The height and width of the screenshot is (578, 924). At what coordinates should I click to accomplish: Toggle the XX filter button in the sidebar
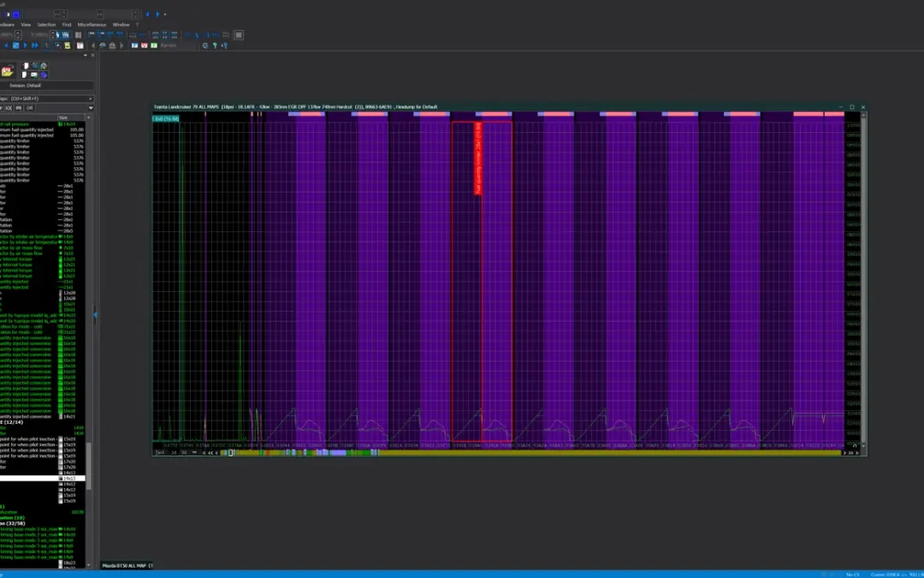click(x=9, y=109)
